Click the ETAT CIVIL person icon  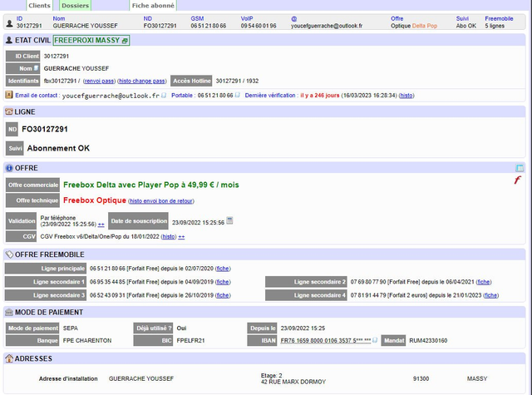9,40
